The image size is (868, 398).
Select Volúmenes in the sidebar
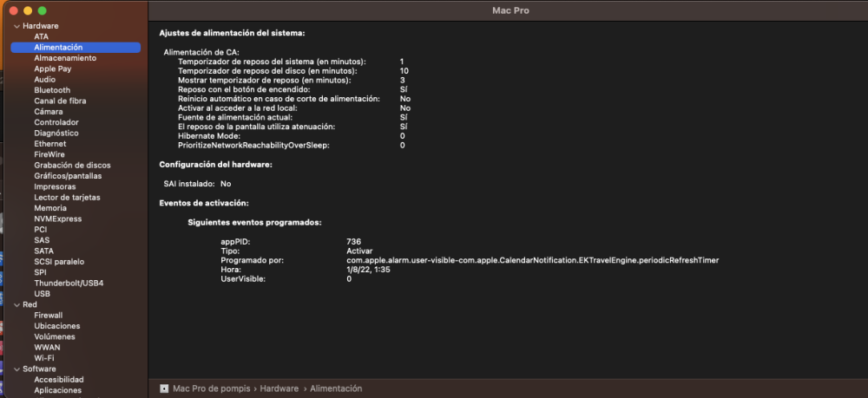tap(54, 336)
